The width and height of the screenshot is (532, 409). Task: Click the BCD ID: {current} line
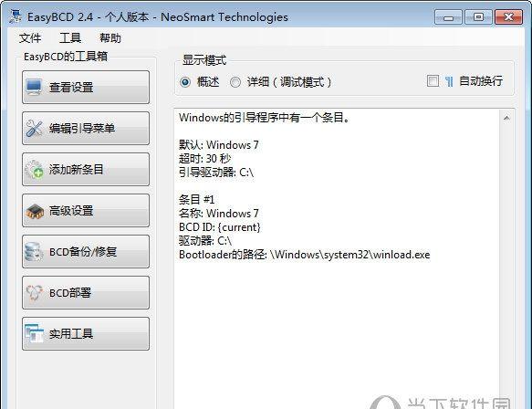[x=220, y=227]
